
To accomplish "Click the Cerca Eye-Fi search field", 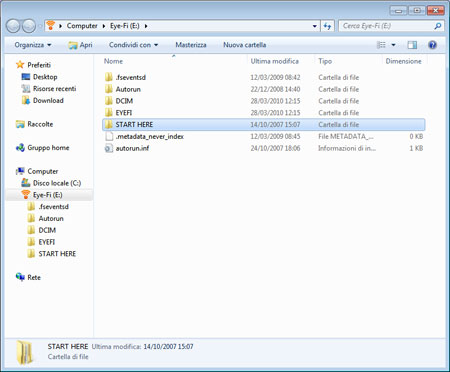I will pos(387,26).
